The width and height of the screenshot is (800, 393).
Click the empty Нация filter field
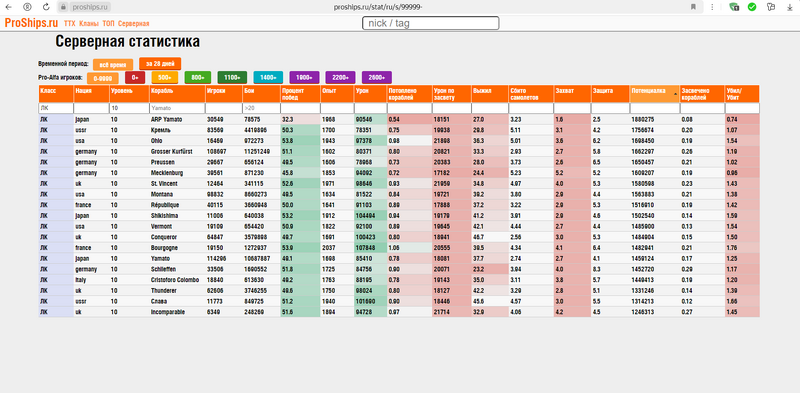(x=91, y=108)
